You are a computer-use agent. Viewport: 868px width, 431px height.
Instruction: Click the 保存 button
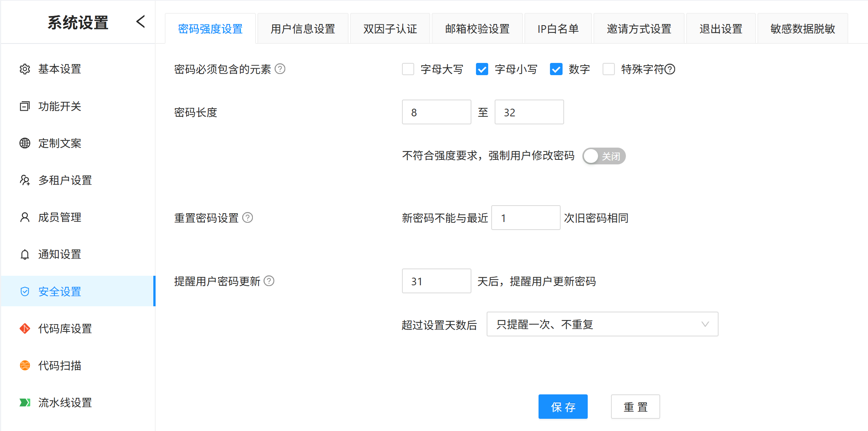(x=563, y=407)
